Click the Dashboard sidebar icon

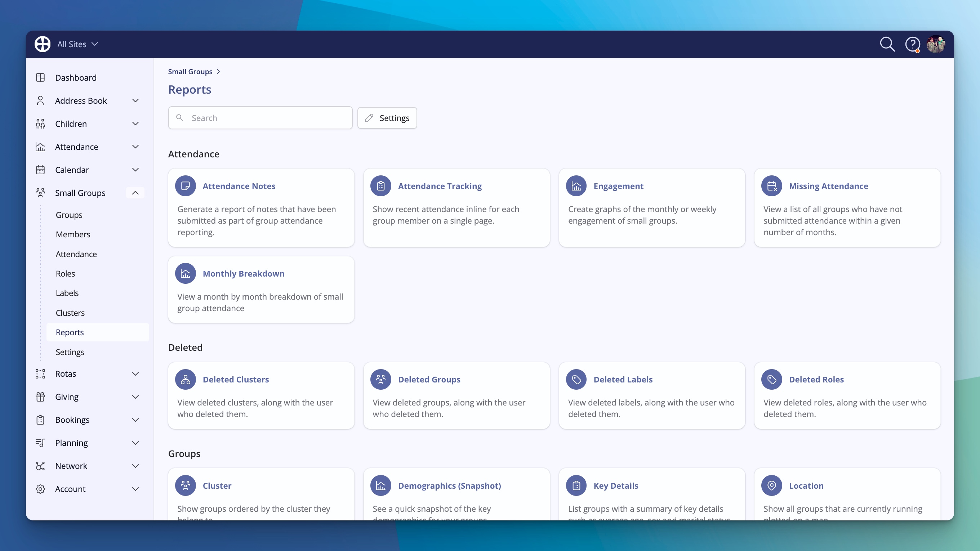40,77
